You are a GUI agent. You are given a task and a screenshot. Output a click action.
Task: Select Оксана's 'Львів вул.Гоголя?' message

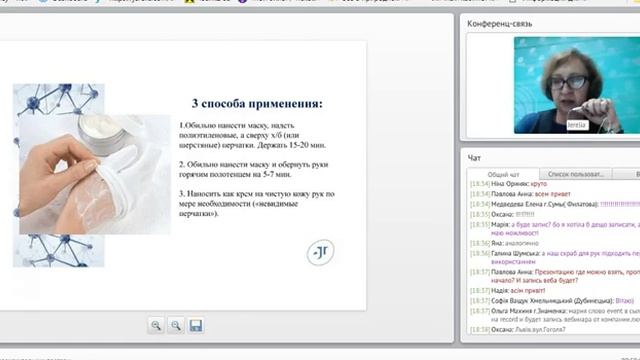point(518,329)
